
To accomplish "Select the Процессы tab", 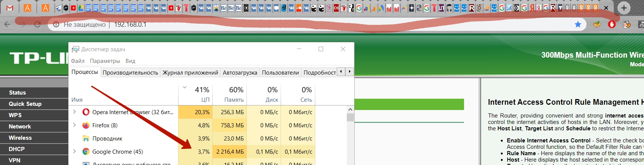I will click(85, 72).
